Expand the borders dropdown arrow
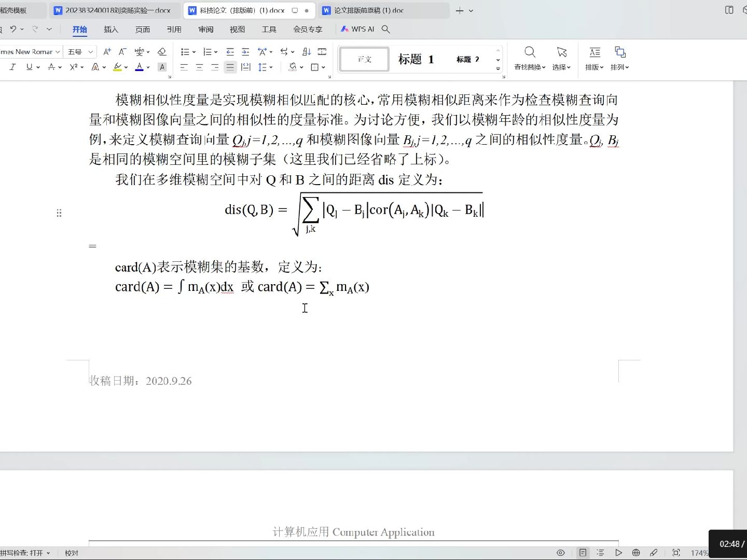747x560 pixels. pyautogui.click(x=323, y=67)
